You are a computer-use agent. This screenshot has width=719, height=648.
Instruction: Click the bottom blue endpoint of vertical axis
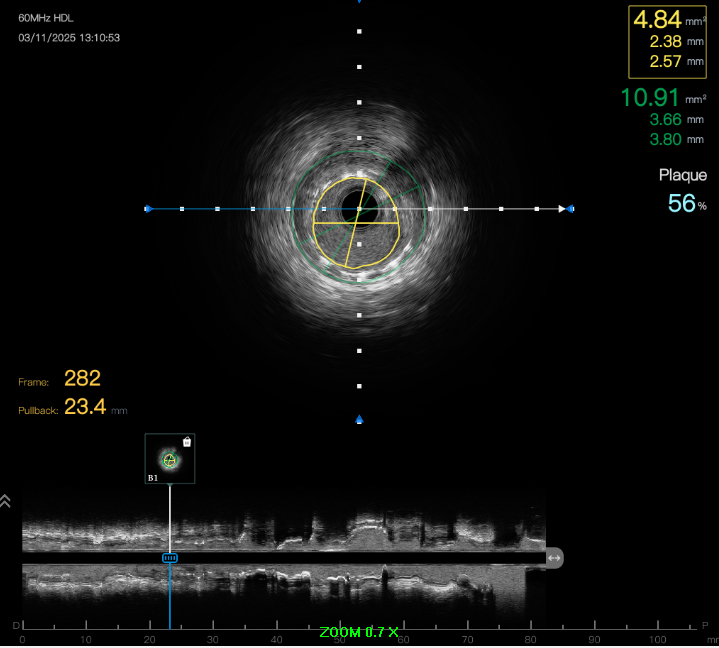pos(360,419)
